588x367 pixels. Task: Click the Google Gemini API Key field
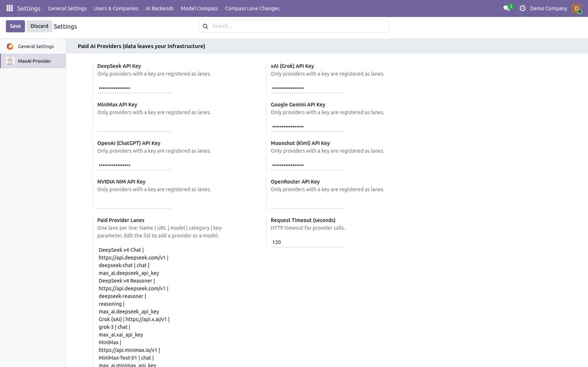307,127
